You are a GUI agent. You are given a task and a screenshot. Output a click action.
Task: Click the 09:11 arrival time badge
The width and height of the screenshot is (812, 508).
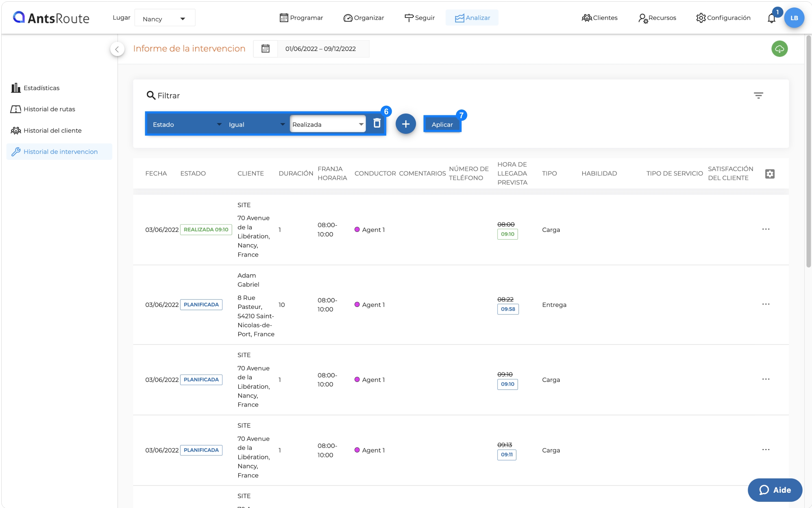507,455
